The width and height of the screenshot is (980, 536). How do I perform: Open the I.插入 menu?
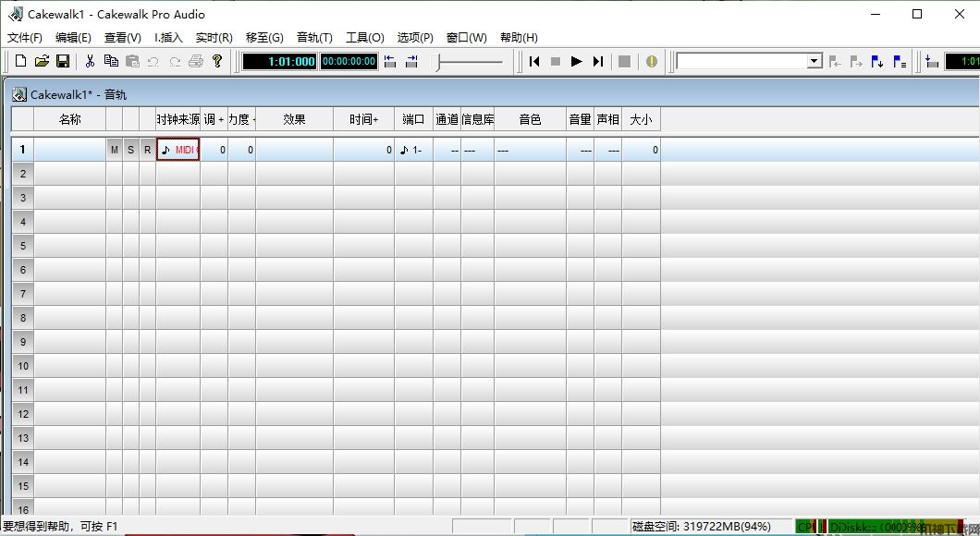(x=169, y=38)
